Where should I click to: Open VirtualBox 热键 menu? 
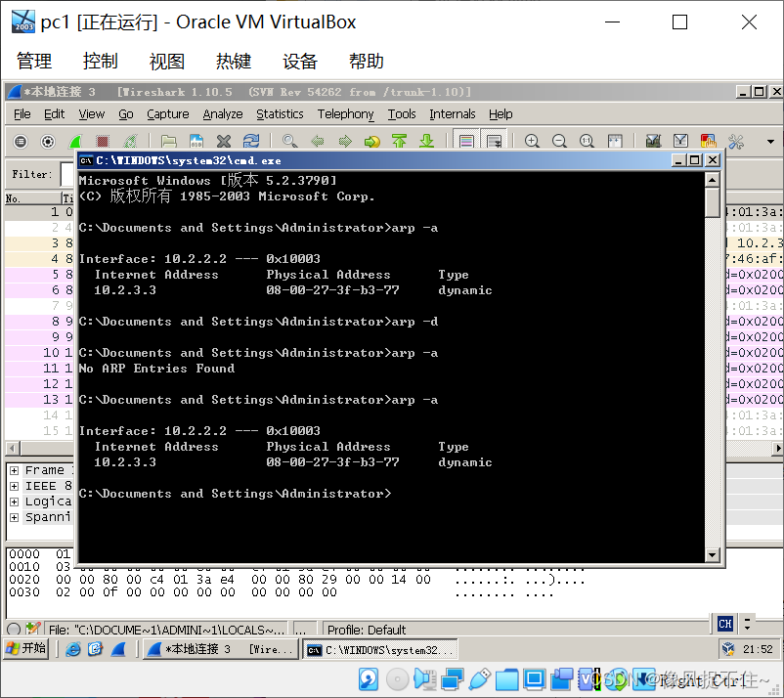pyautogui.click(x=234, y=61)
